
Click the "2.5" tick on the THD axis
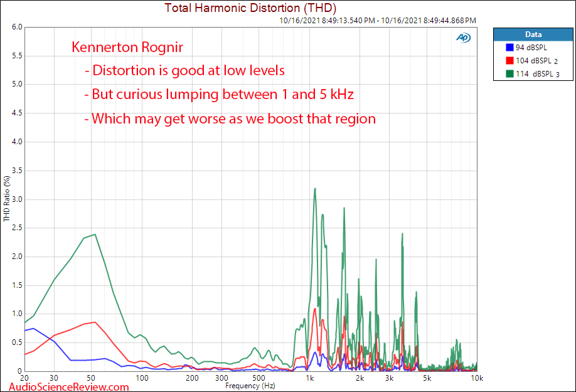[18, 228]
